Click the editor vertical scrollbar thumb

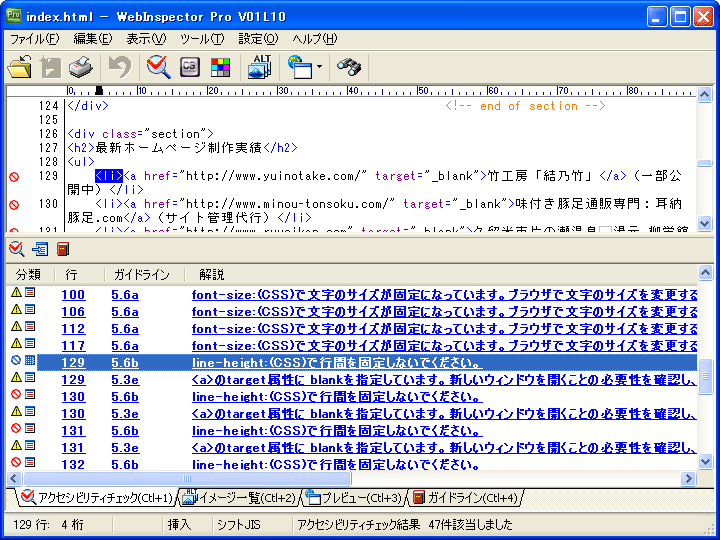click(705, 163)
